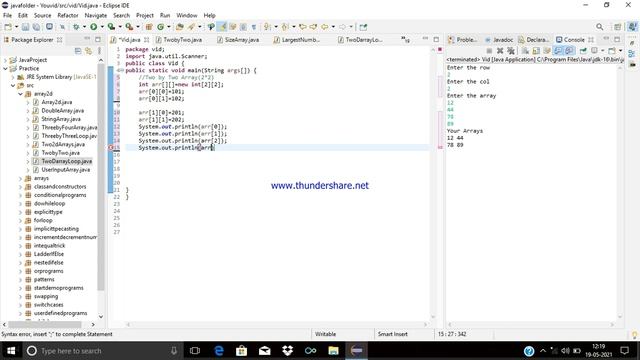Open the Source menu
Image resolution: width=640 pixels, height=360 pixels.
42,16
